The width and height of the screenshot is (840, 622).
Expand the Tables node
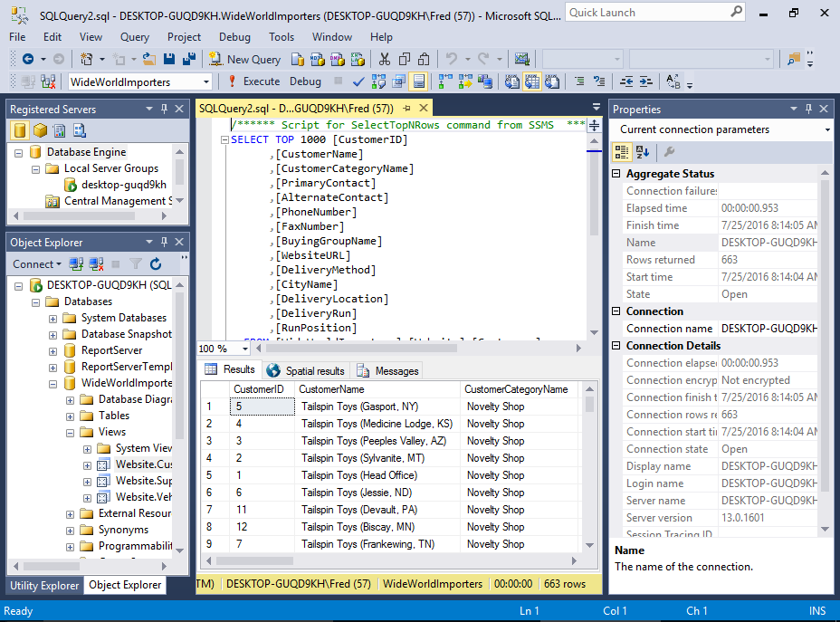(70, 416)
